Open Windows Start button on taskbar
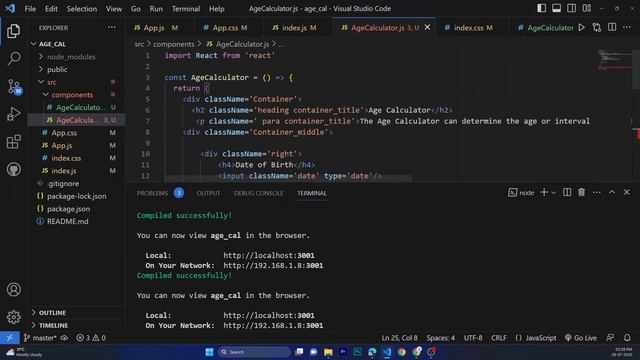This screenshot has height=360, width=640. coord(209,352)
